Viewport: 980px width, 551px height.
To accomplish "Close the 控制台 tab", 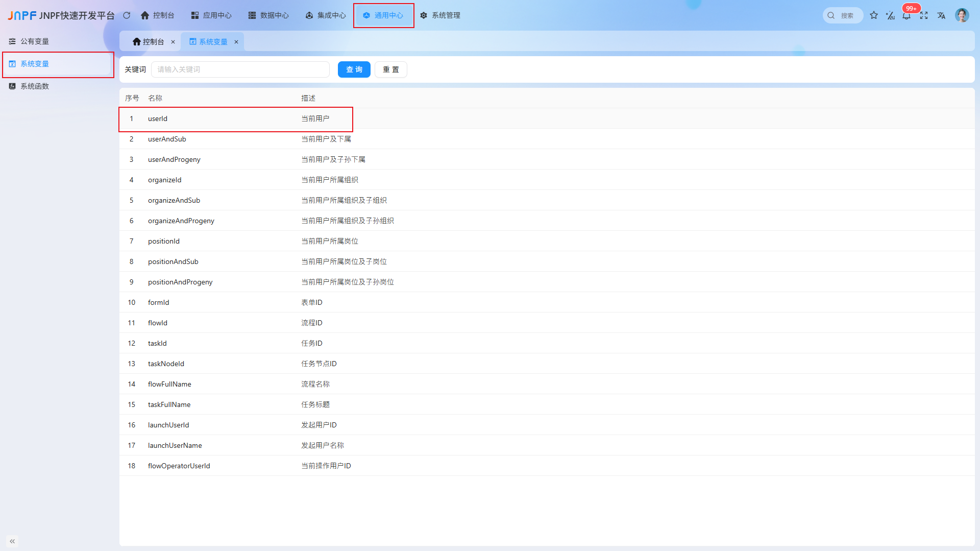I will (173, 42).
